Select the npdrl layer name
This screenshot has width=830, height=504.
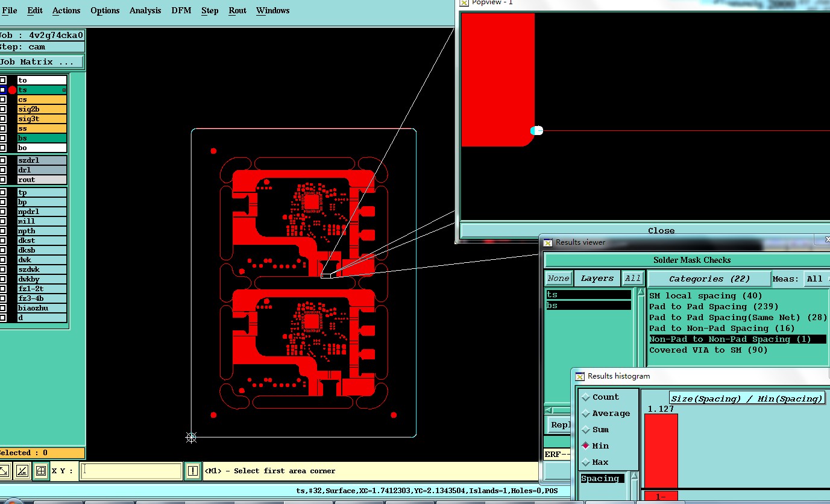point(42,212)
